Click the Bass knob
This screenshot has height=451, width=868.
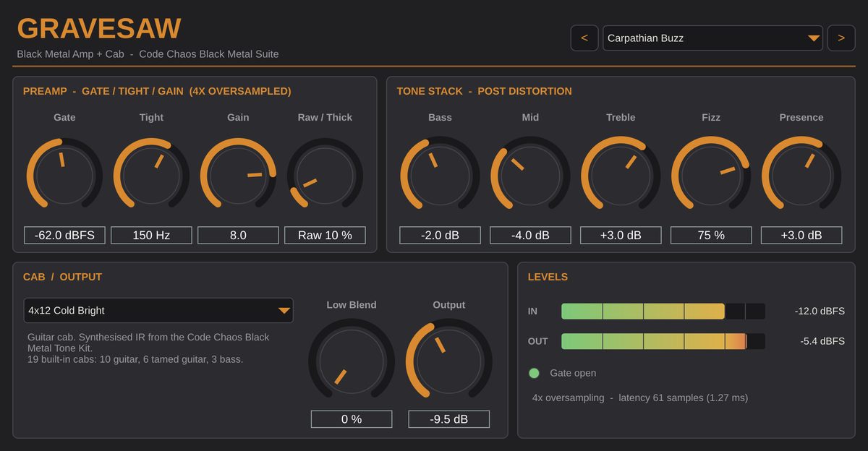(440, 176)
